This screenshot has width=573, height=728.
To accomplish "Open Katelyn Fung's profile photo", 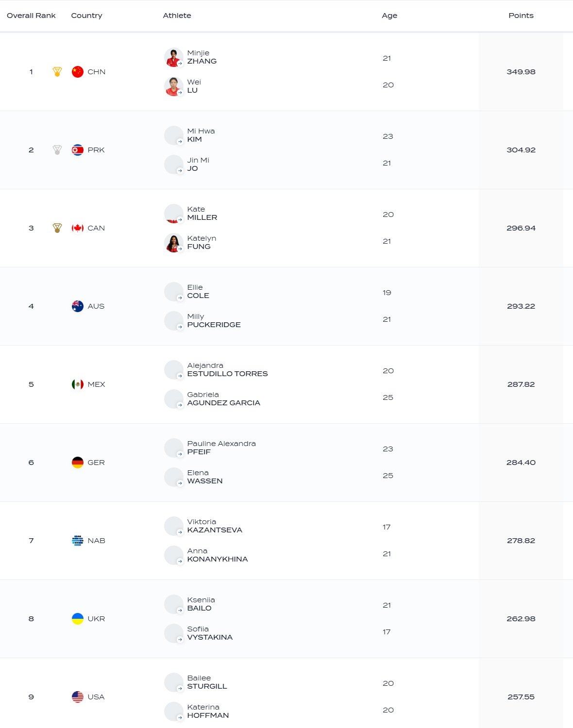I will tap(173, 243).
